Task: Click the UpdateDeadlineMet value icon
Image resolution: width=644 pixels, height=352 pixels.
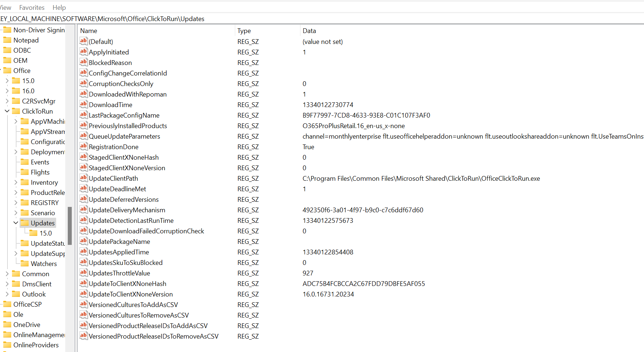Action: pos(84,188)
